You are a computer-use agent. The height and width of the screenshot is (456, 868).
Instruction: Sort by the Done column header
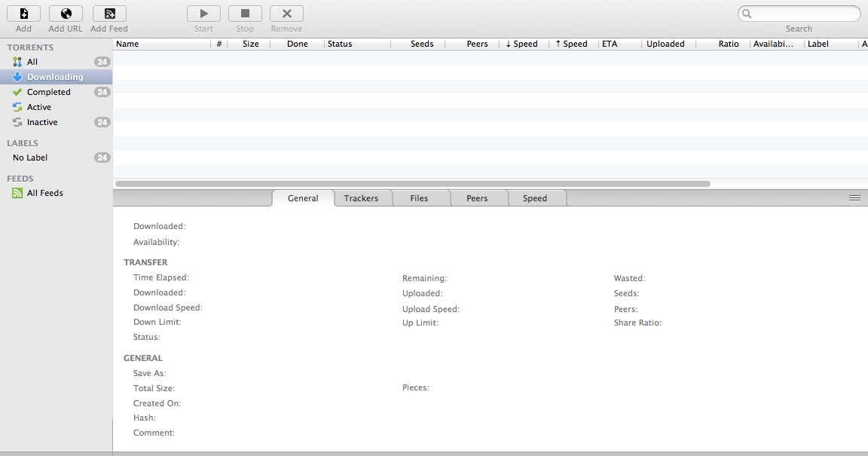[298, 44]
